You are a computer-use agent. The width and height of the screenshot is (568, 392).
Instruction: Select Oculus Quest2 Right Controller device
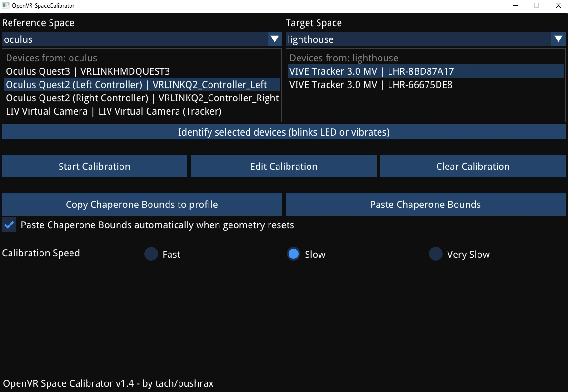[x=141, y=98]
